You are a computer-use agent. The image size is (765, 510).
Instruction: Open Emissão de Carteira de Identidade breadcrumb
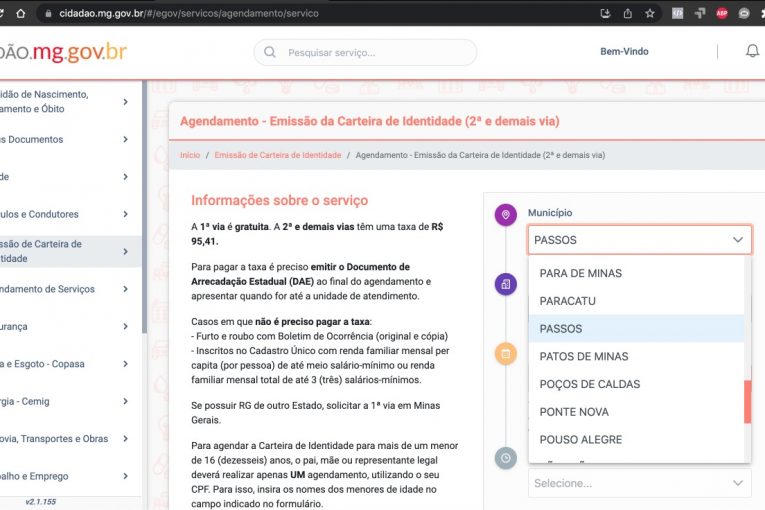(278, 156)
